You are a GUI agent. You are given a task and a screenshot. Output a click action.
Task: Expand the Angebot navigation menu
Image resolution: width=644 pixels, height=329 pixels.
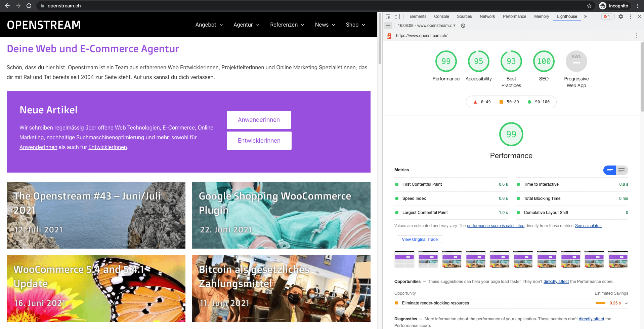coord(209,25)
